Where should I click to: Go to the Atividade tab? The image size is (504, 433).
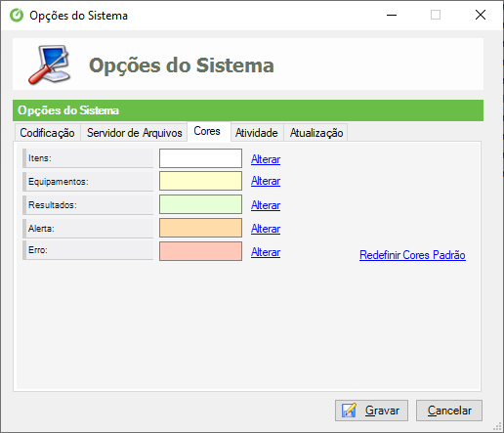(x=257, y=133)
